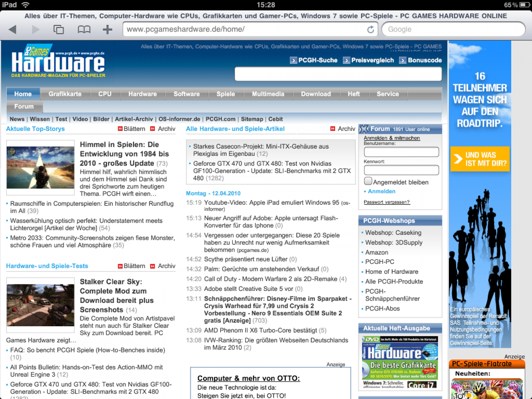This screenshot has width=532, height=399.
Task: Click Passwort vergessen link
Action: (x=387, y=202)
